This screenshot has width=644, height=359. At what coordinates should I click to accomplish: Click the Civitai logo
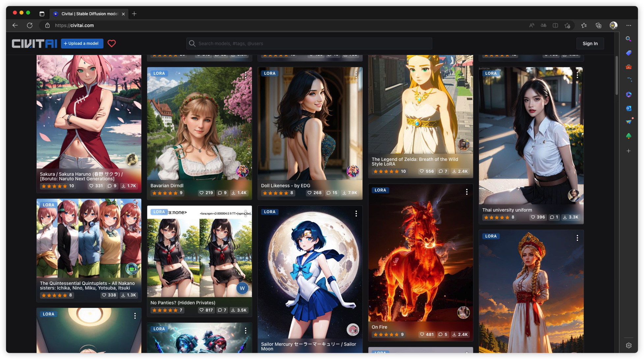[34, 43]
